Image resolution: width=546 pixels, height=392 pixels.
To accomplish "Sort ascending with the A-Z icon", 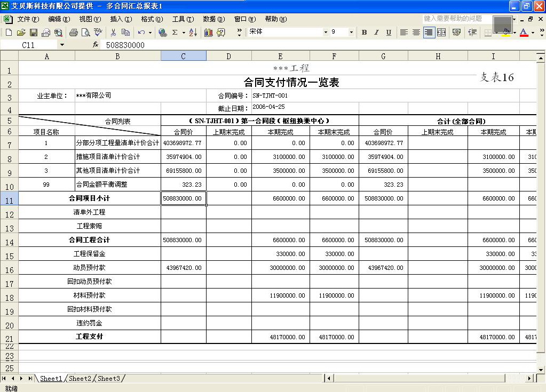I will (x=193, y=33).
